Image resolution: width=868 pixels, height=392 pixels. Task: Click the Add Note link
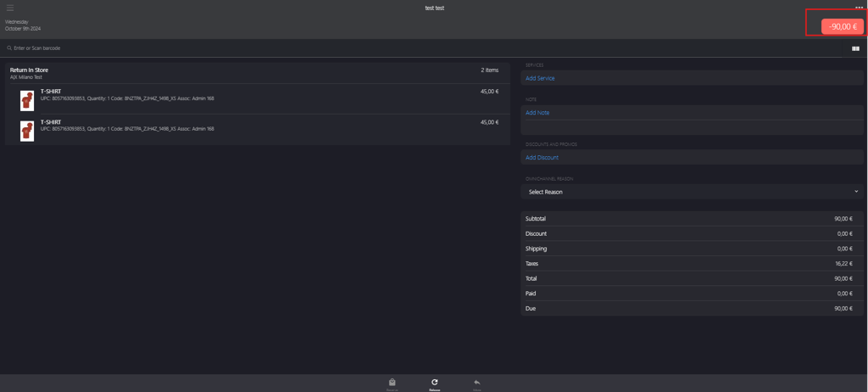tap(537, 113)
